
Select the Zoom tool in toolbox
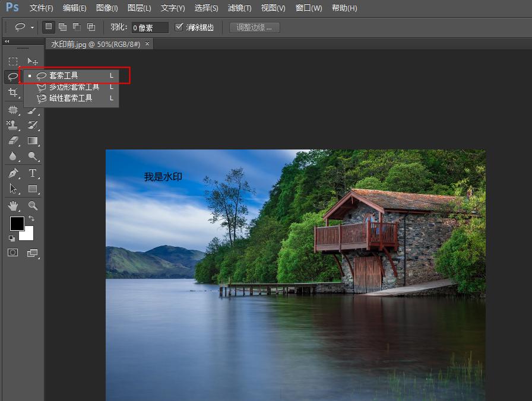(x=33, y=205)
